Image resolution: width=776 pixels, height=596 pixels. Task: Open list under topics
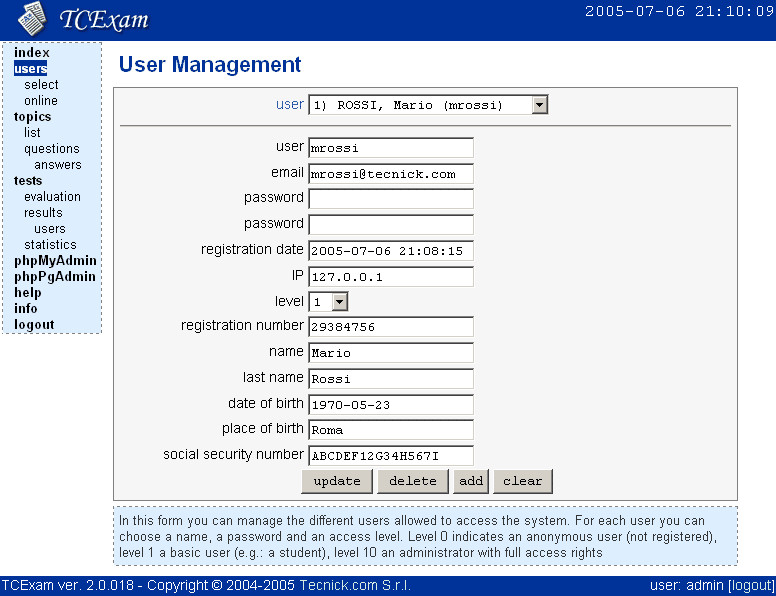click(x=32, y=133)
